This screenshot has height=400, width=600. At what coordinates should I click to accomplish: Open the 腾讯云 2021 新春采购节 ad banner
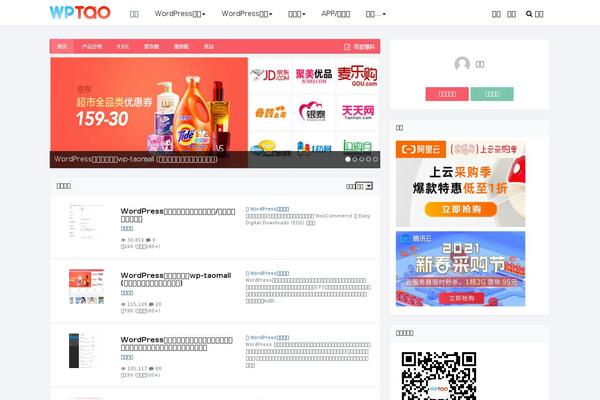point(460,269)
